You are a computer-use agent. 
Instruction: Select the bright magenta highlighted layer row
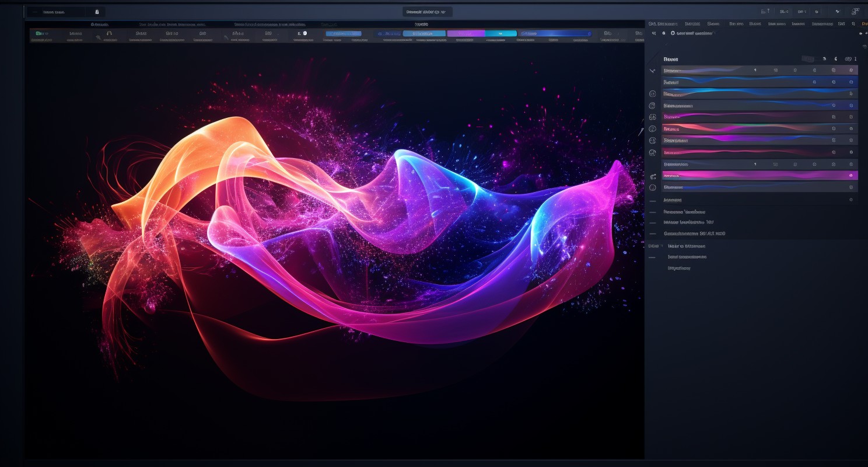759,175
